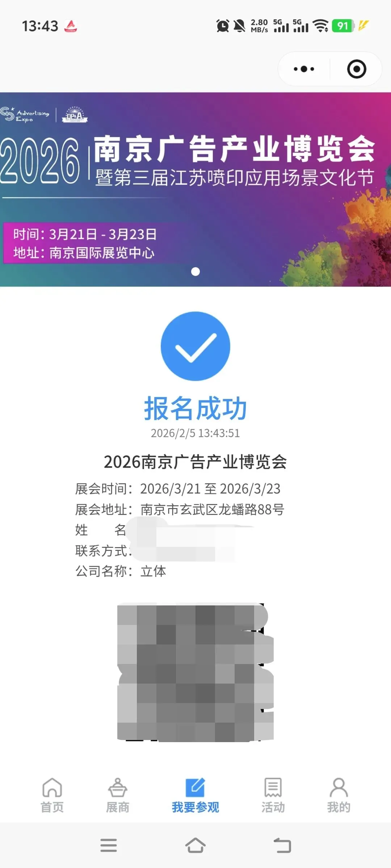Tap the Android back navigation button
The image size is (391, 868).
(x=282, y=845)
